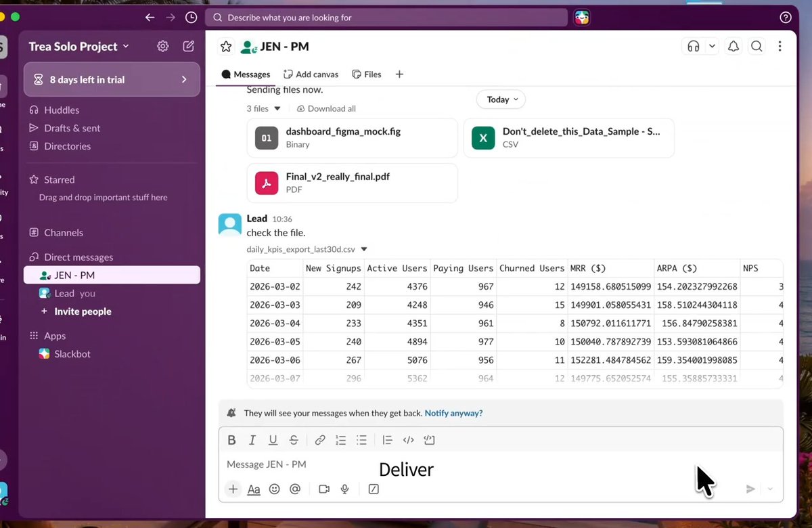Image resolution: width=812 pixels, height=528 pixels.
Task: Click Notify anyway link
Action: 453,413
